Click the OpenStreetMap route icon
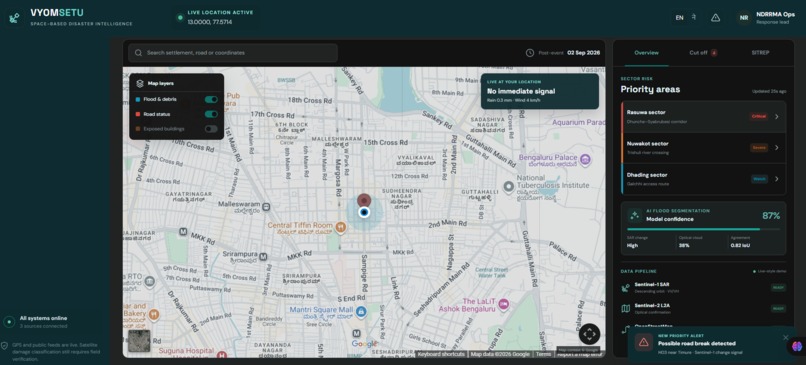The width and height of the screenshot is (806, 365). [x=626, y=329]
